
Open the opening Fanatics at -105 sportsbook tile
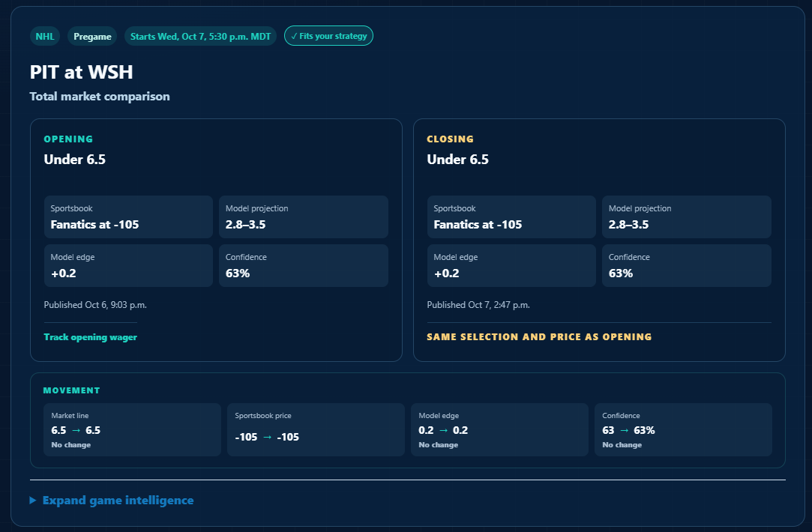pos(128,217)
